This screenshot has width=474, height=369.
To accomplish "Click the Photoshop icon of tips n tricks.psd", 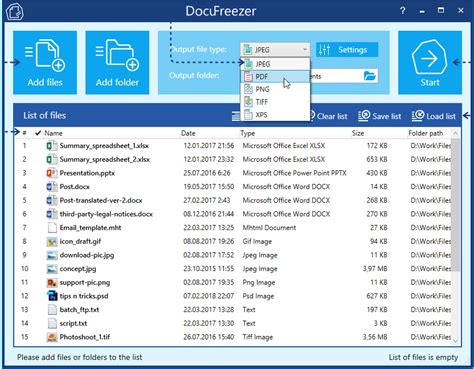I will 52,296.
